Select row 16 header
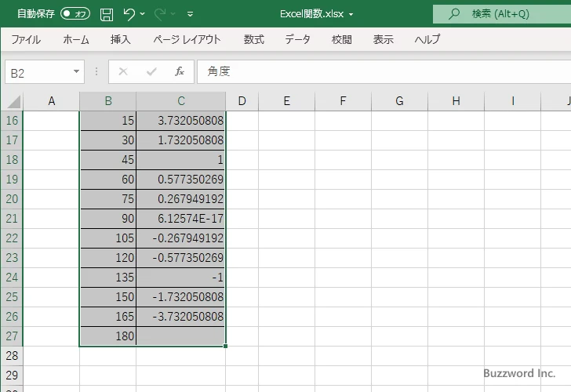The image size is (571, 392). (12, 121)
